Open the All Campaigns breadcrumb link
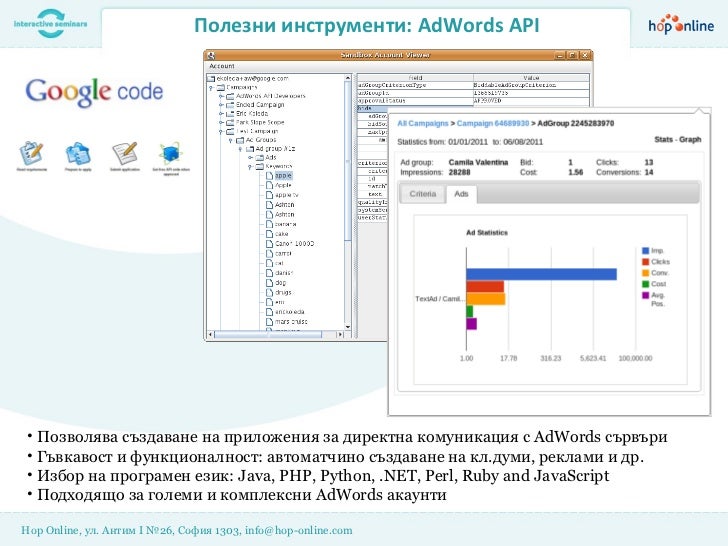 pos(422,124)
